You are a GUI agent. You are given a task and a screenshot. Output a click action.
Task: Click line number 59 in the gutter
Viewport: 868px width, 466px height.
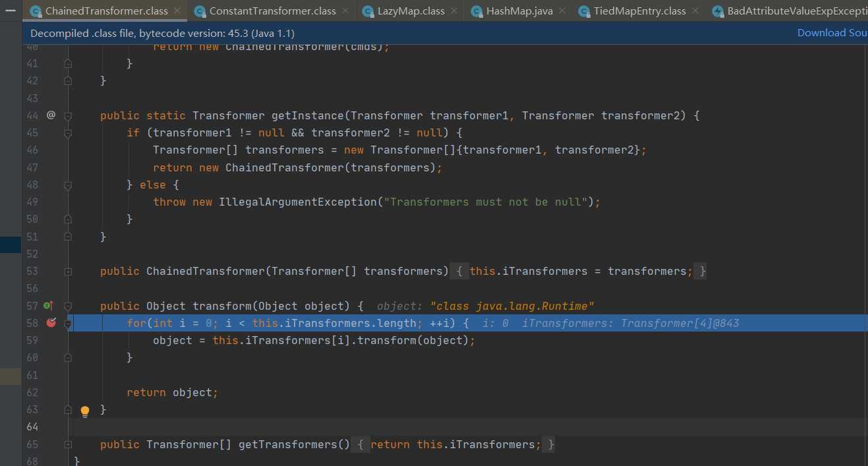[x=32, y=340]
